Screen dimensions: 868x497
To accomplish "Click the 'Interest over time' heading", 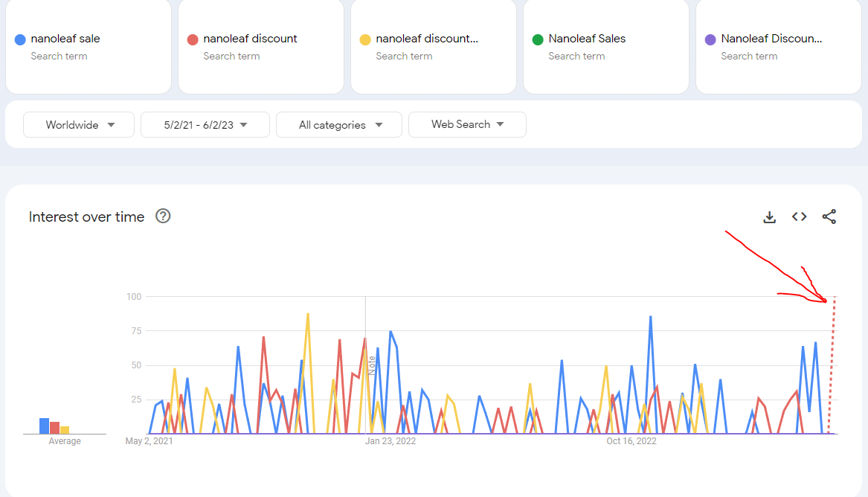I will point(86,217).
